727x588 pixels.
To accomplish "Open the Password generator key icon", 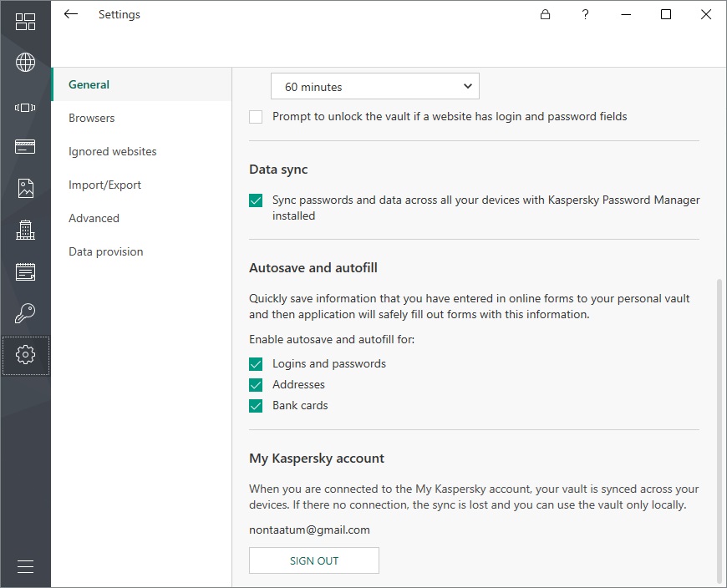I will 25,313.
